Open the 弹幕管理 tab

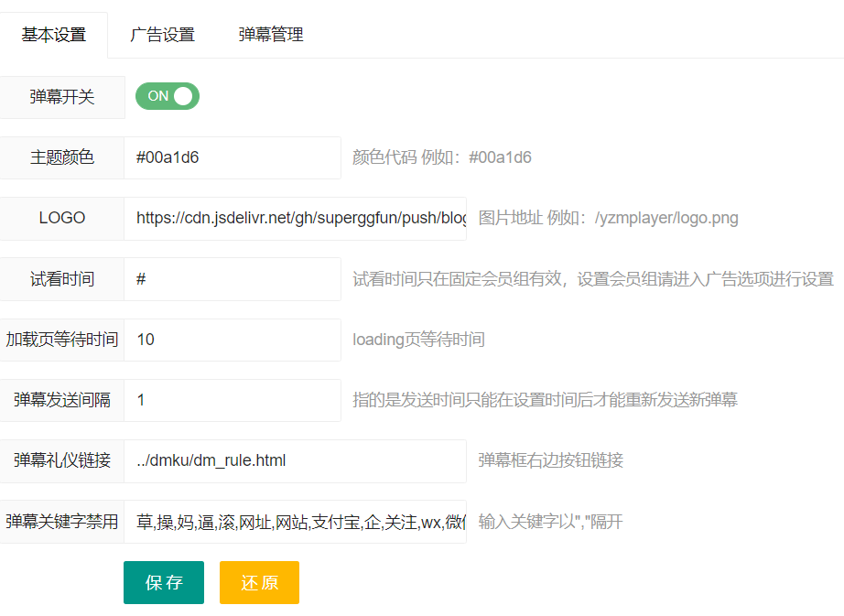271,35
